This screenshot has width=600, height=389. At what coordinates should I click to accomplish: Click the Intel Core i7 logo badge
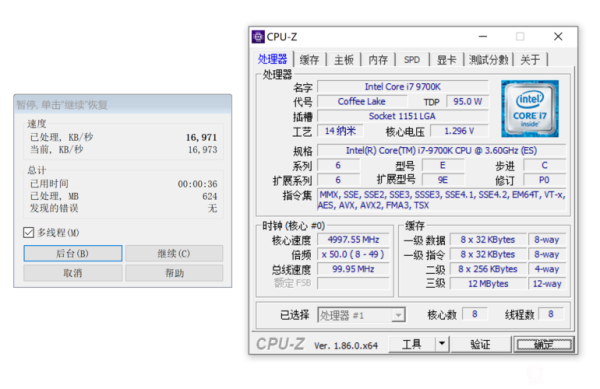tap(530, 109)
